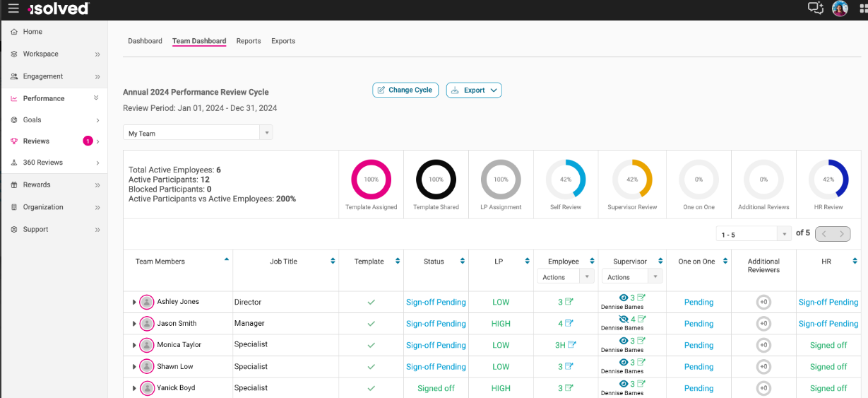This screenshot has width=868, height=398.
Task: Toggle visibility eye for Ashley Jones' supervisor review
Action: click(x=624, y=298)
